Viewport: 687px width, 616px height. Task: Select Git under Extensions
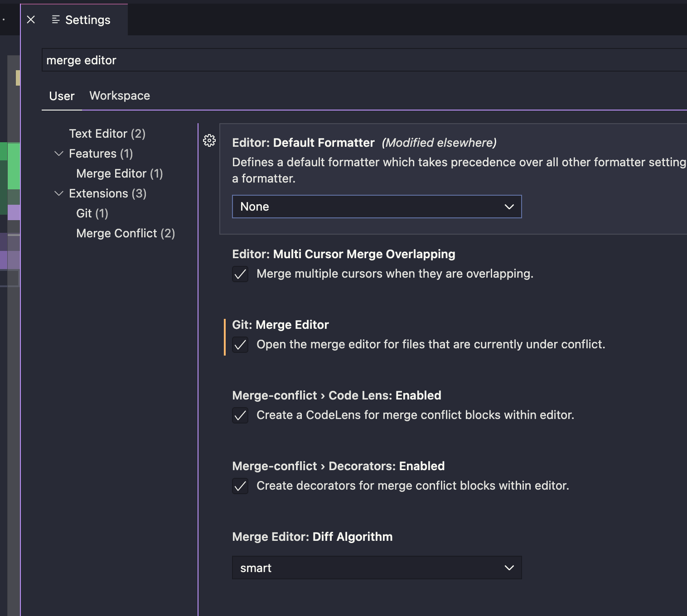[x=92, y=213]
